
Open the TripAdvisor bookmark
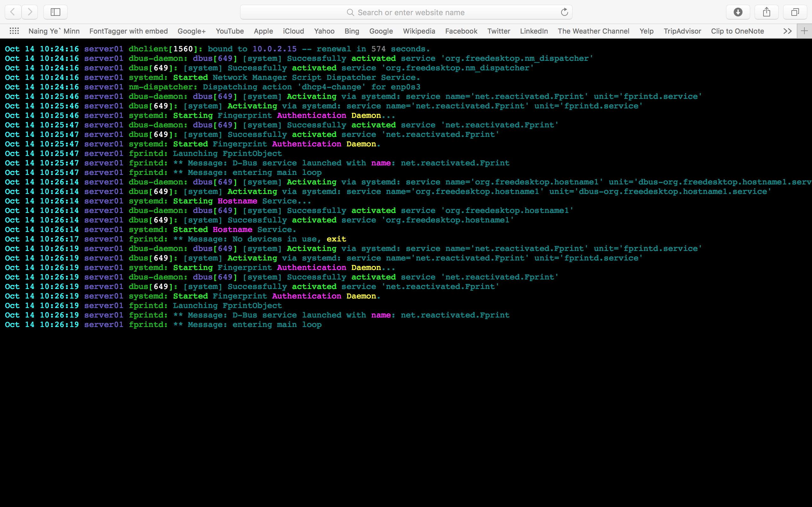coord(682,31)
